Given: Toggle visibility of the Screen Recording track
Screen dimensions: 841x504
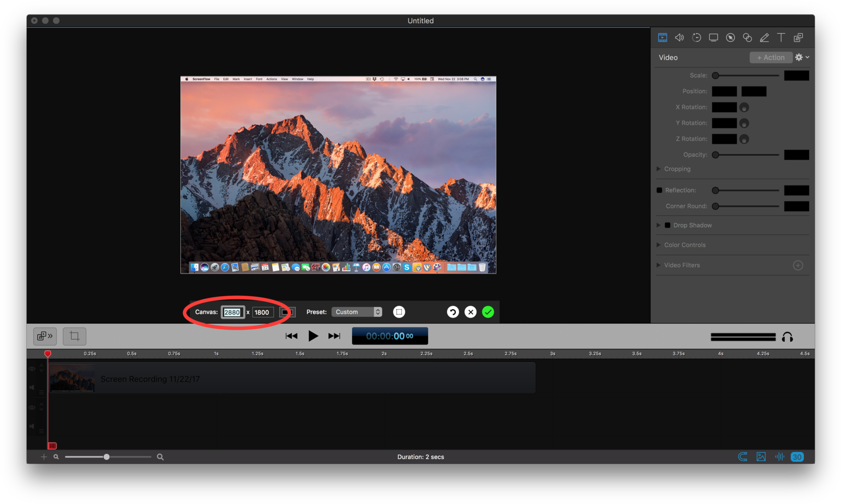Looking at the screenshot, I should [x=32, y=369].
